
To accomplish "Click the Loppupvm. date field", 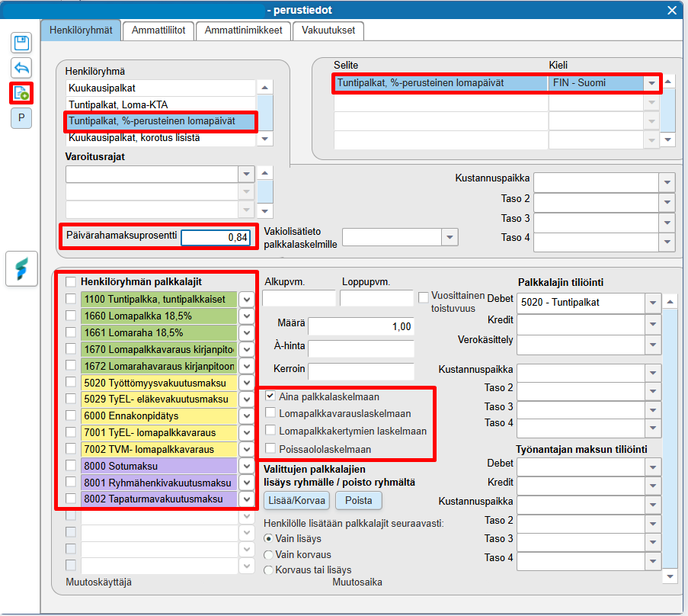I will 376,298.
